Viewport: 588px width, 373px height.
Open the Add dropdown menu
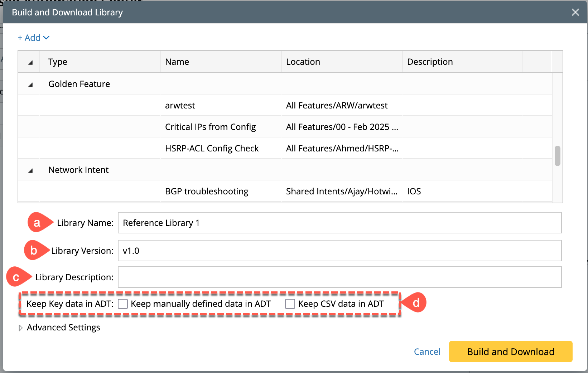click(x=34, y=38)
